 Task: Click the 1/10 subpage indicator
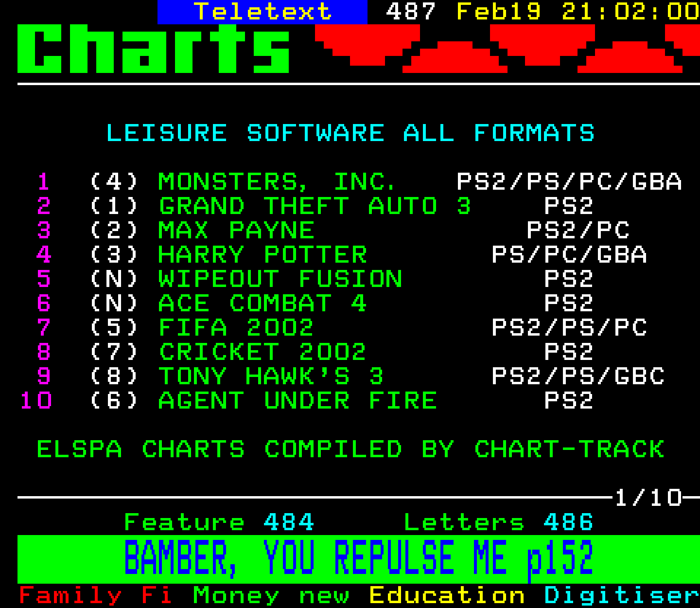[x=648, y=498]
